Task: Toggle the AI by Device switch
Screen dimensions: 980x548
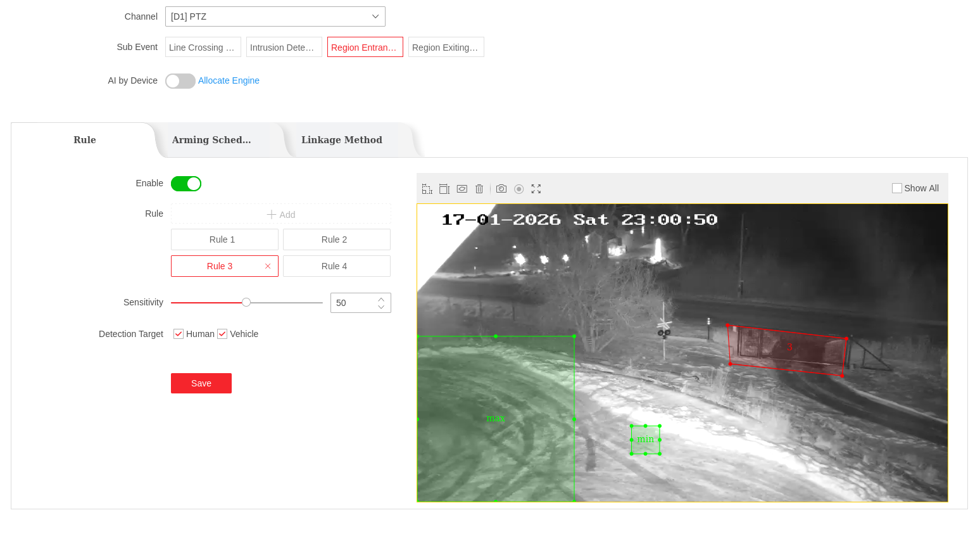Action: (180, 81)
